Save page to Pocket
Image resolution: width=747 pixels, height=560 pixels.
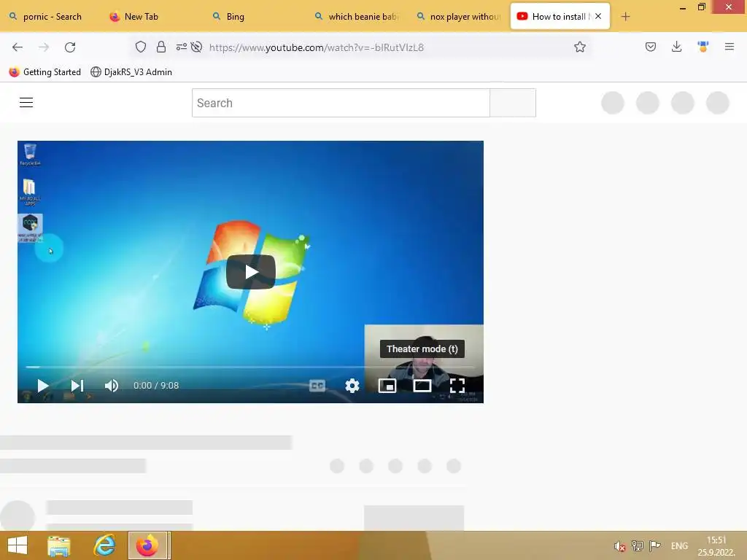pyautogui.click(x=651, y=47)
